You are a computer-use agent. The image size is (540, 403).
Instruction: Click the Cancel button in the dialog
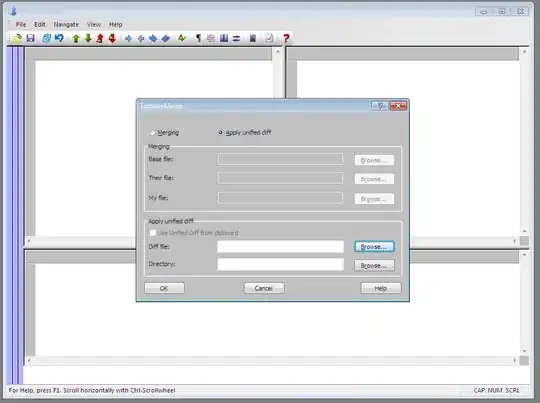(x=264, y=288)
